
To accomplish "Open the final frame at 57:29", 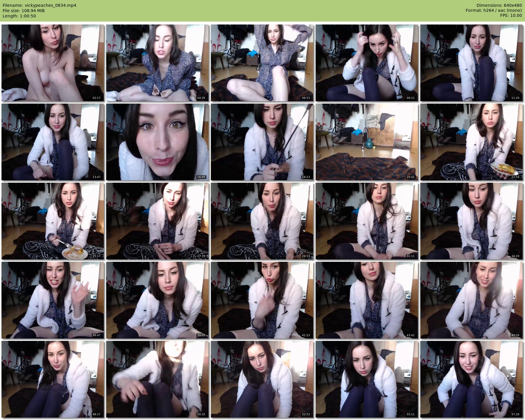I will pos(472,379).
